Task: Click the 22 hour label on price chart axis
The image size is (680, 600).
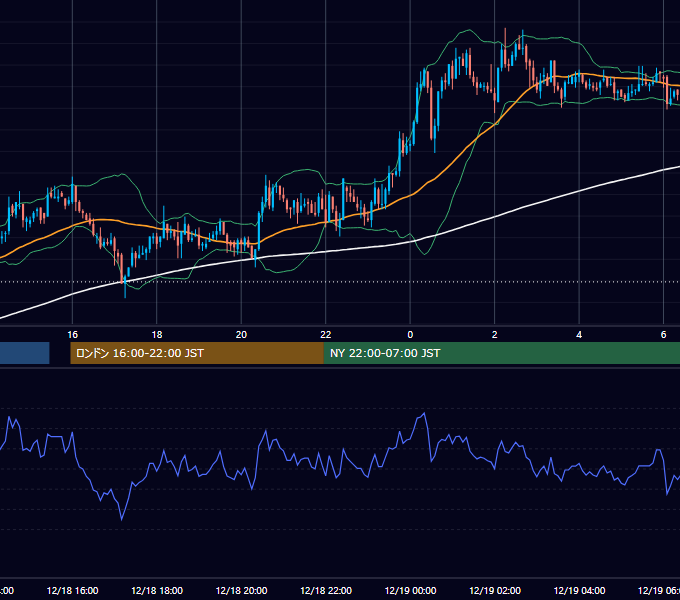Action: click(326, 335)
